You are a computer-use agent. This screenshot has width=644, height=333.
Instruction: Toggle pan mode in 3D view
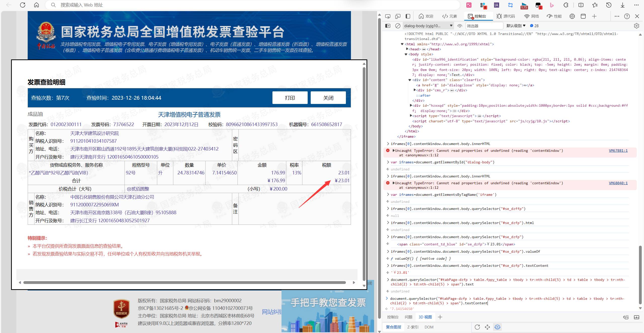tap(487, 327)
